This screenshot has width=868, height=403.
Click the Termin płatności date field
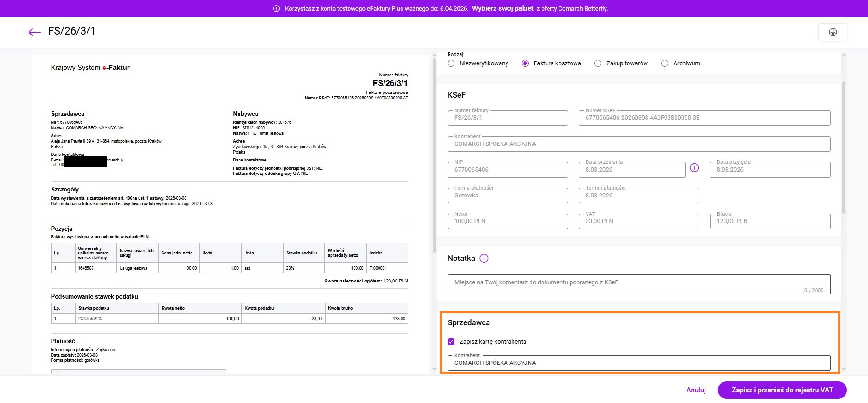pyautogui.click(x=638, y=196)
